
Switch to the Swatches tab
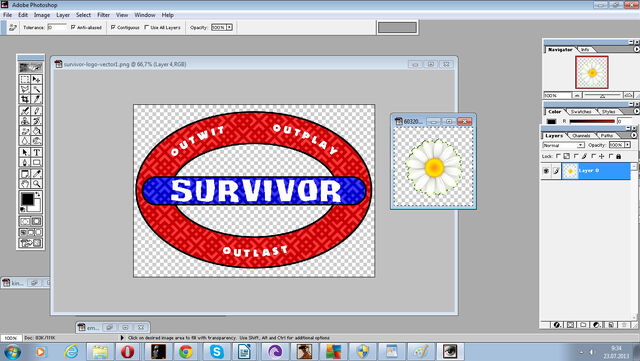(x=581, y=111)
